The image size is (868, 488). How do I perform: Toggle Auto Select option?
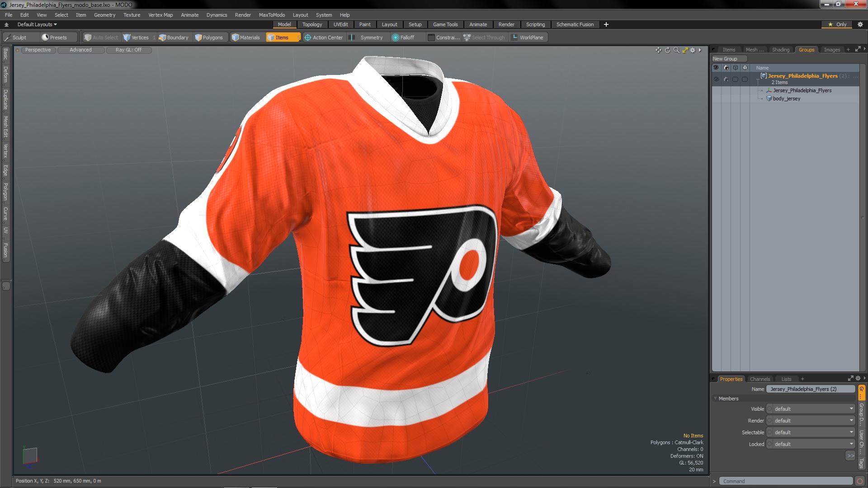tap(101, 38)
